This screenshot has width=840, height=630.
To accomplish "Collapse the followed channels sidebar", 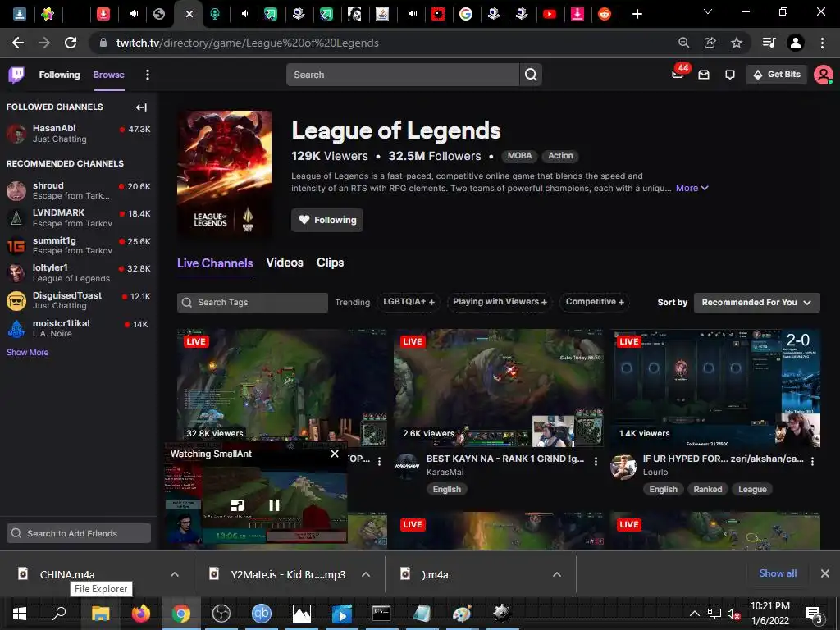I will click(x=141, y=107).
